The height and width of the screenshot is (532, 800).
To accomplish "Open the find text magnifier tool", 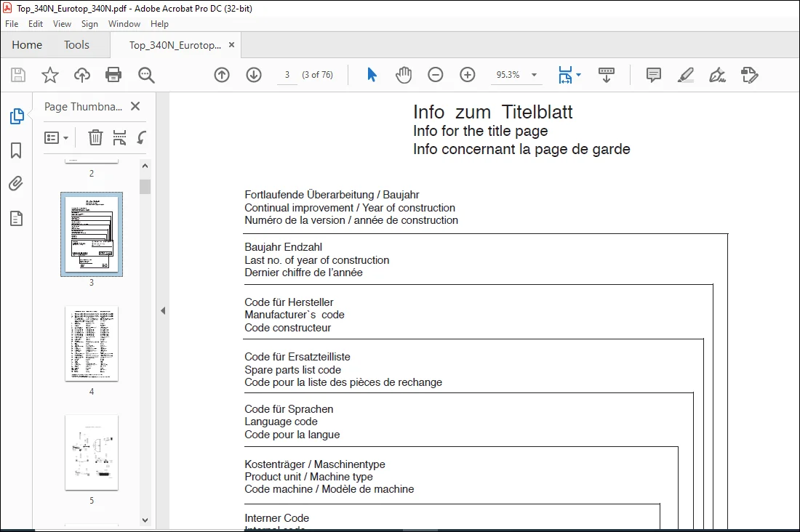I will (146, 75).
